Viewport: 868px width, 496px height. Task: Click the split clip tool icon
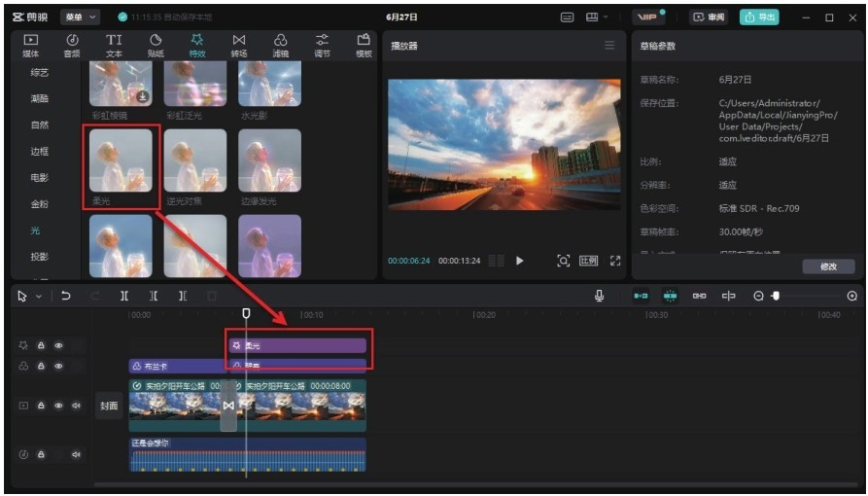(124, 296)
